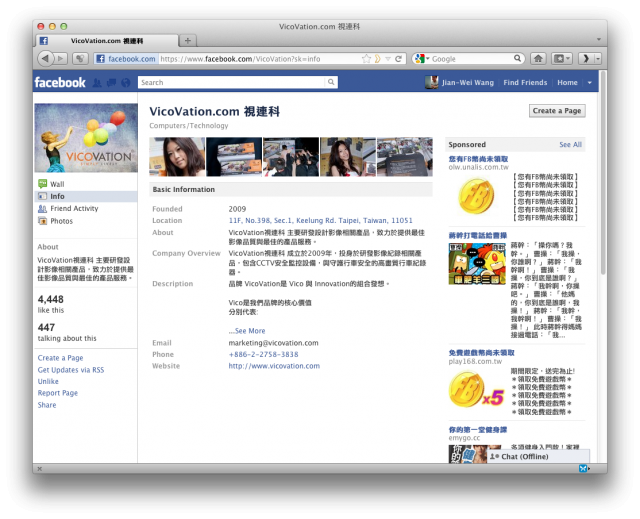Image resolution: width=640 pixels, height=519 pixels.
Task: Open the Info section
Action: point(86,196)
